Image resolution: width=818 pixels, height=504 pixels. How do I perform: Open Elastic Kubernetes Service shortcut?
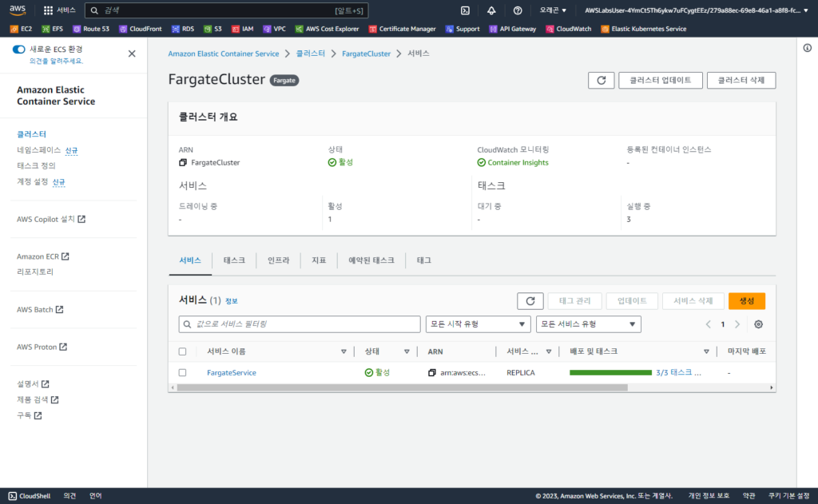tap(644, 30)
